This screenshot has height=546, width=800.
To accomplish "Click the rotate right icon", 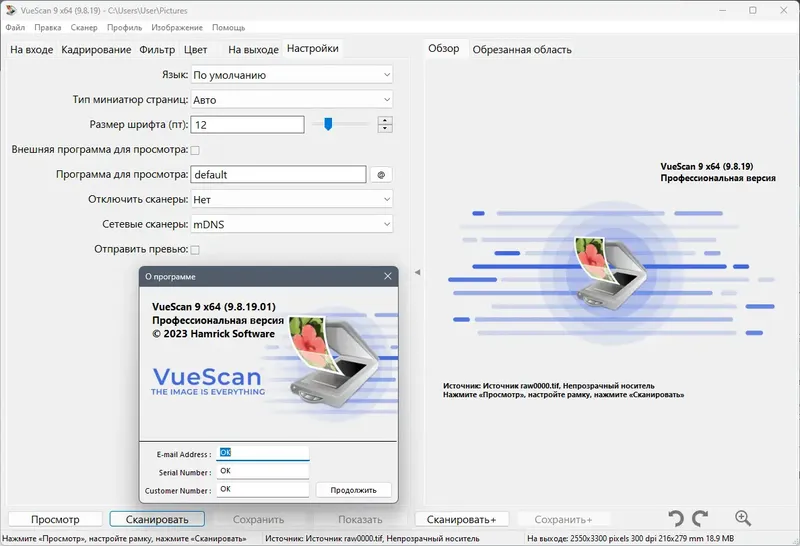I will pos(700,518).
